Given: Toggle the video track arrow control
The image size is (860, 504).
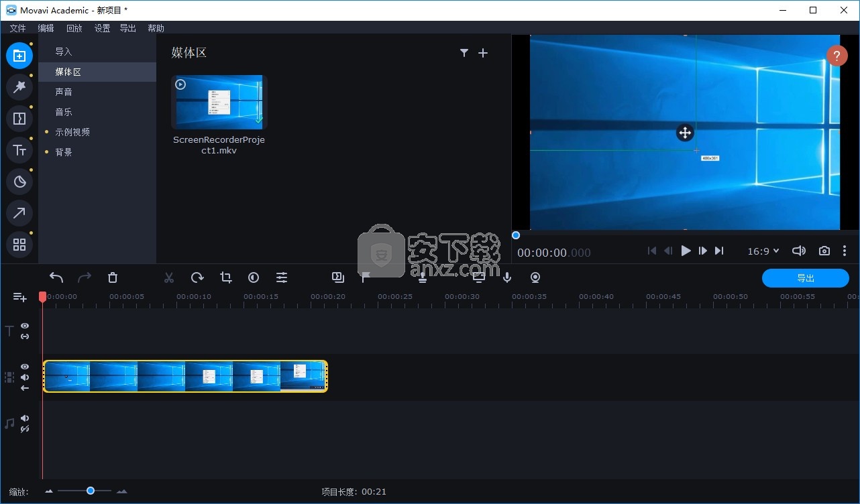Looking at the screenshot, I should pyautogui.click(x=25, y=388).
